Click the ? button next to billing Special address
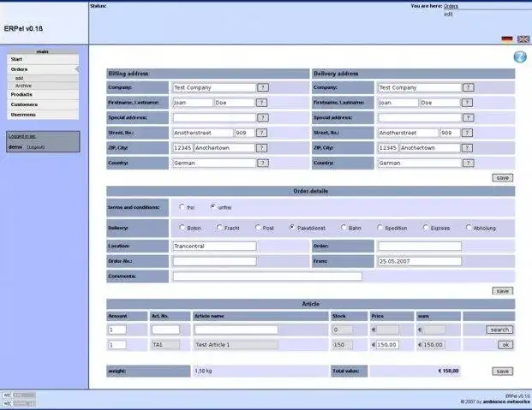 click(263, 117)
